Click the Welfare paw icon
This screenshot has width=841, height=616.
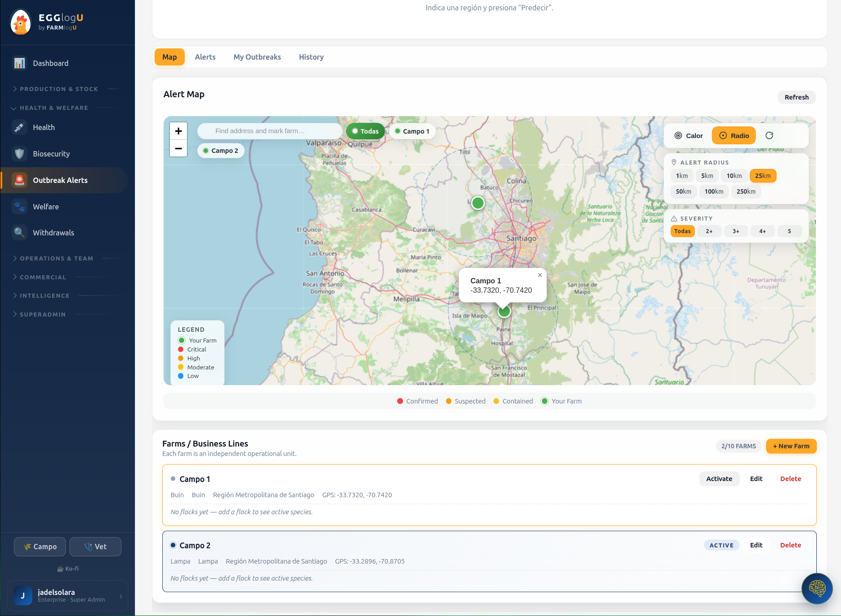click(x=19, y=207)
